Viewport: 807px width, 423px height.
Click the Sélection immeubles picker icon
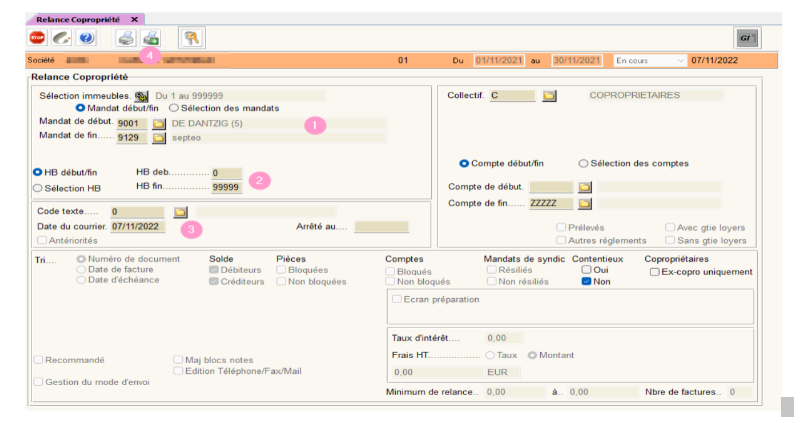[141, 96]
